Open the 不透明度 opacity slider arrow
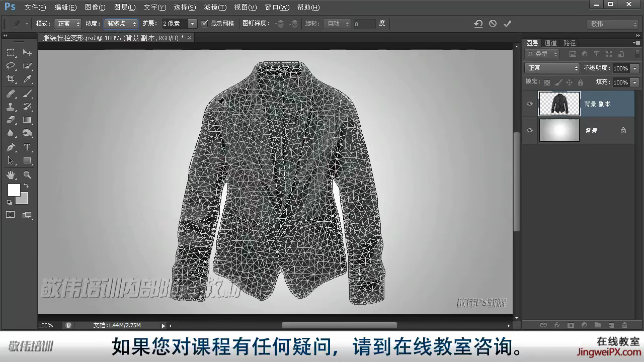Image resolution: width=644 pixels, height=362 pixels. pos(634,68)
